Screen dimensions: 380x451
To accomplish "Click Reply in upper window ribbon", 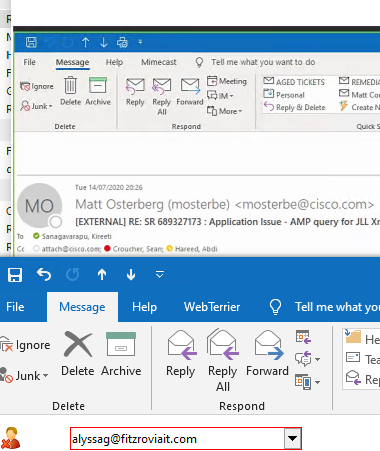I will click(135, 92).
